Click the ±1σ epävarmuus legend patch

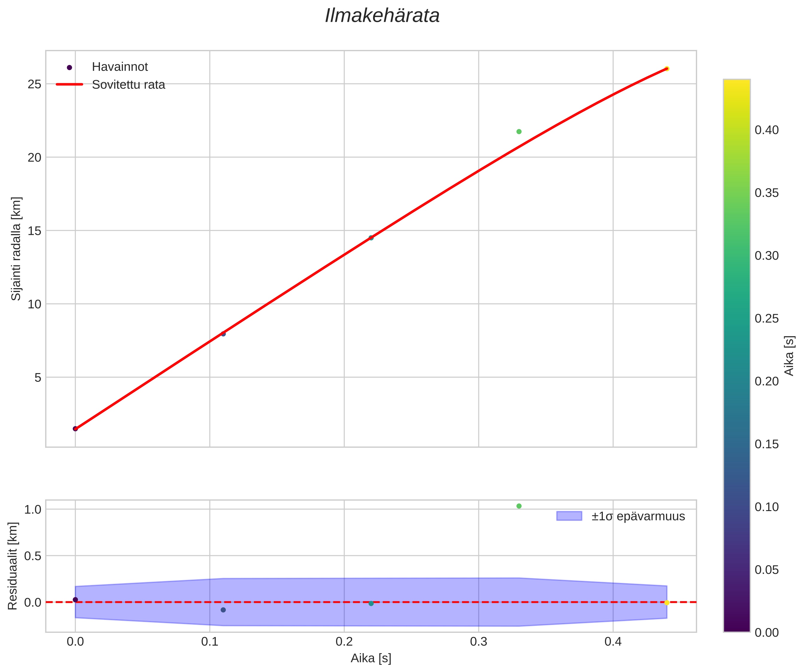click(x=569, y=516)
